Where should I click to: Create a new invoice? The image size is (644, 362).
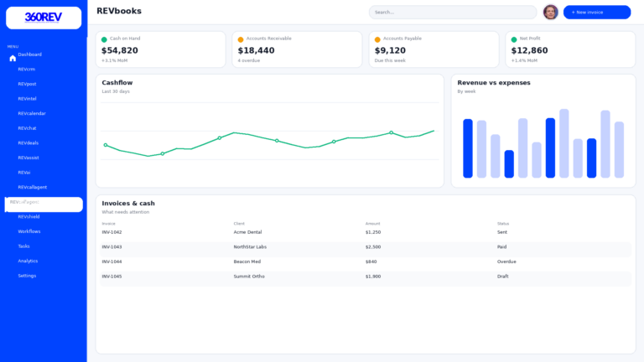pos(596,12)
